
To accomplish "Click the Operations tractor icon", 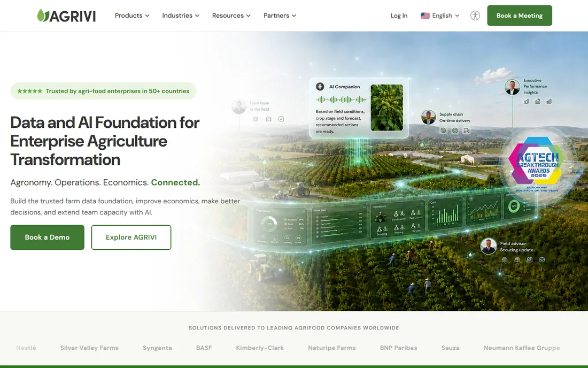I will point(381,217).
